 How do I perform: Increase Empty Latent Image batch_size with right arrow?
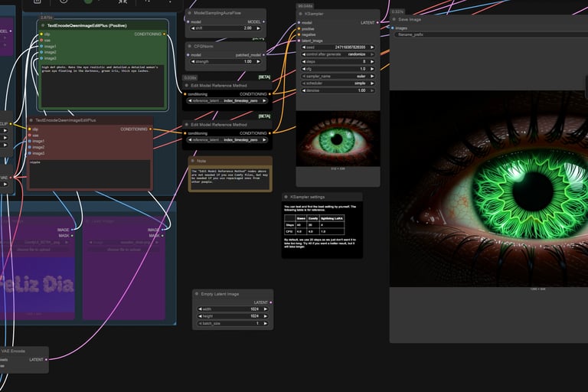click(266, 323)
